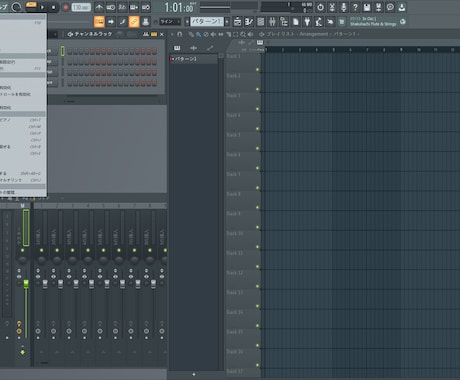Click the main volume knob in top toolbar

[x=16, y=7]
